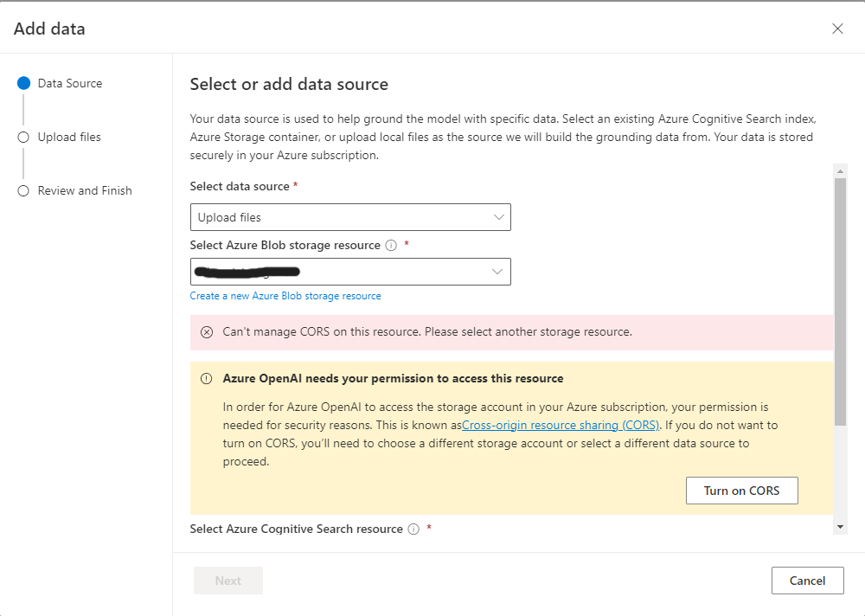Open Create a new Azure Blob storage resource link
This screenshot has height=616, width=865.
[x=285, y=296]
